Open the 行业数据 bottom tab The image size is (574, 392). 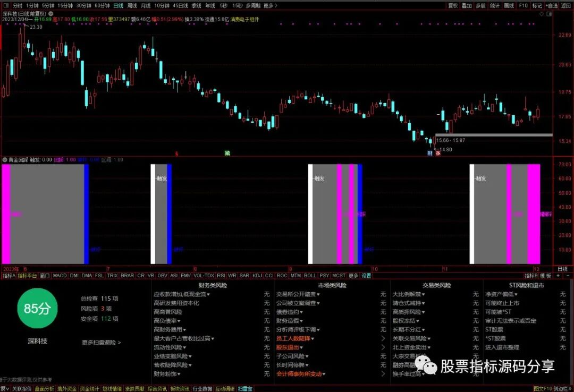click(x=202, y=389)
